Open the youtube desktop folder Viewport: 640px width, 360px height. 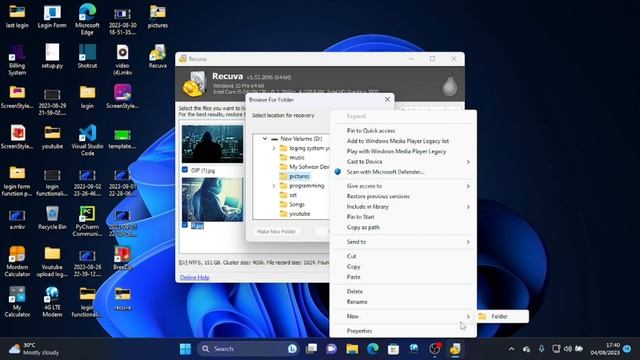(x=52, y=137)
